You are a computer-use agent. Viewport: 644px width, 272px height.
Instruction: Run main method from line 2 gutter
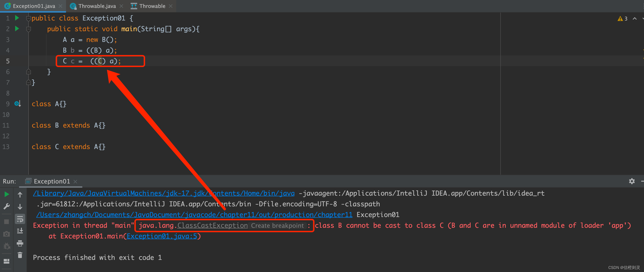[x=17, y=29]
